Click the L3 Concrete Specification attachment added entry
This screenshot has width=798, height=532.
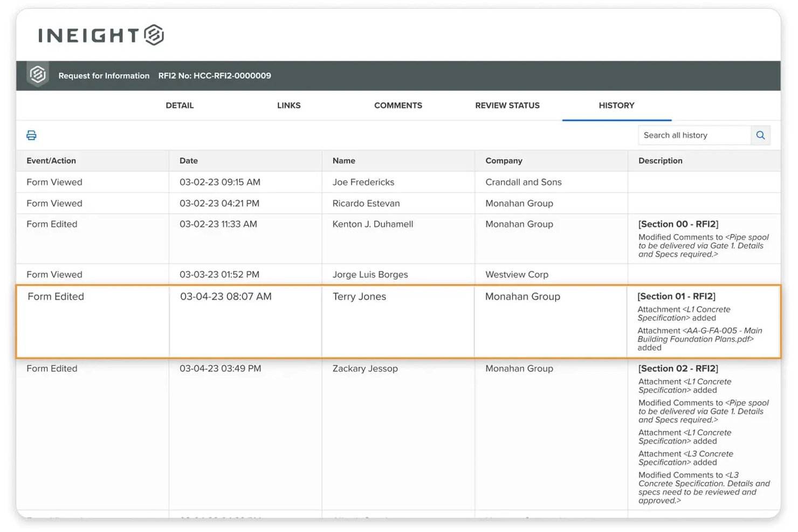point(686,458)
